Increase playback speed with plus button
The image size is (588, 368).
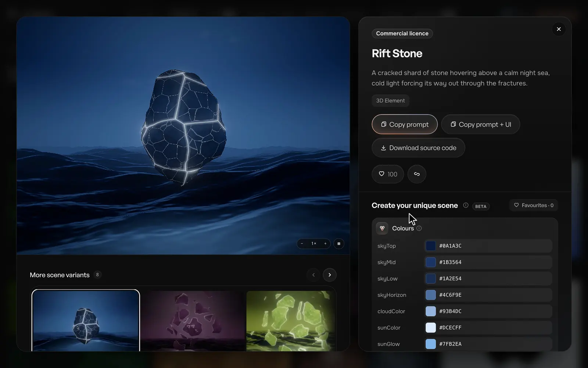coord(325,244)
